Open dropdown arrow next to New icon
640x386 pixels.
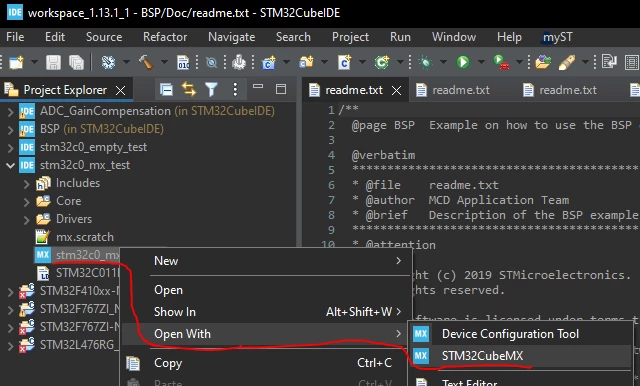[x=34, y=63]
